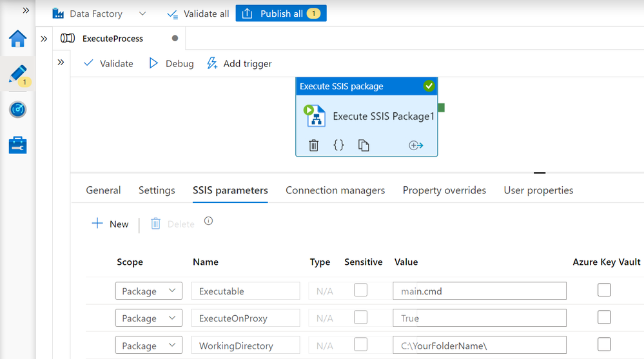
Task: View activity source code braces icon
Action: coord(338,145)
